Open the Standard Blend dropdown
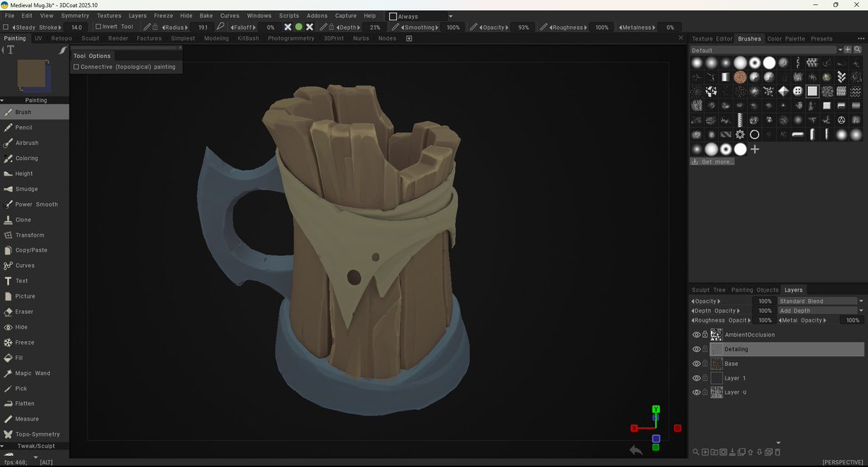 pyautogui.click(x=820, y=300)
